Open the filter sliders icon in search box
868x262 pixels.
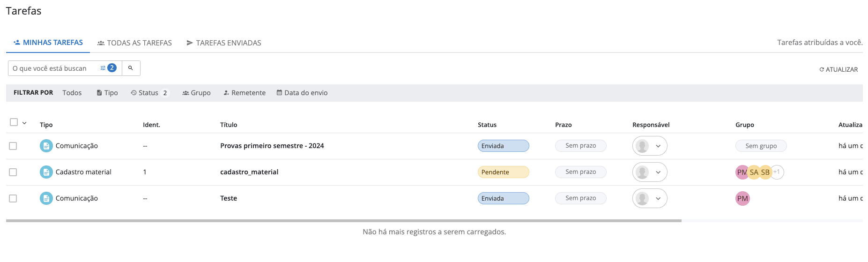click(103, 68)
